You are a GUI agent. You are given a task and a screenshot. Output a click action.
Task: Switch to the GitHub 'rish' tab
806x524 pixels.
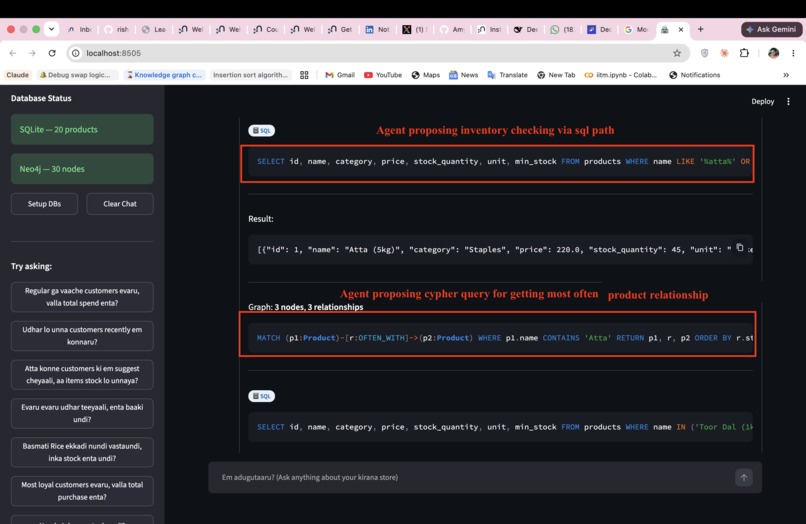117,30
